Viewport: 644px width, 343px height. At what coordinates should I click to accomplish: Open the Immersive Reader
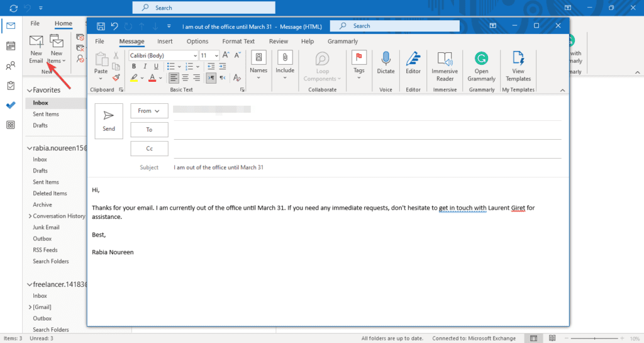[445, 66]
